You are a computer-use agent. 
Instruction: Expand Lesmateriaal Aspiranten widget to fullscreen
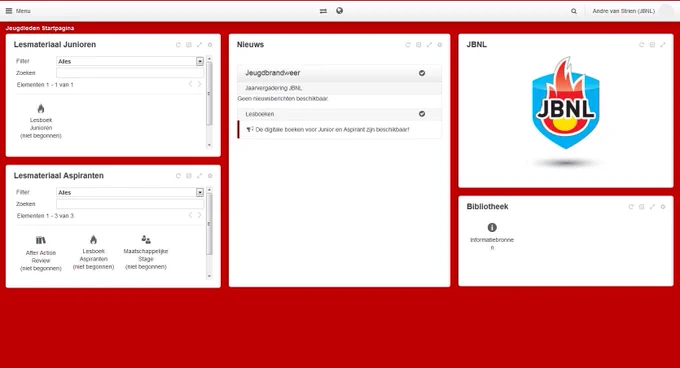pos(199,176)
